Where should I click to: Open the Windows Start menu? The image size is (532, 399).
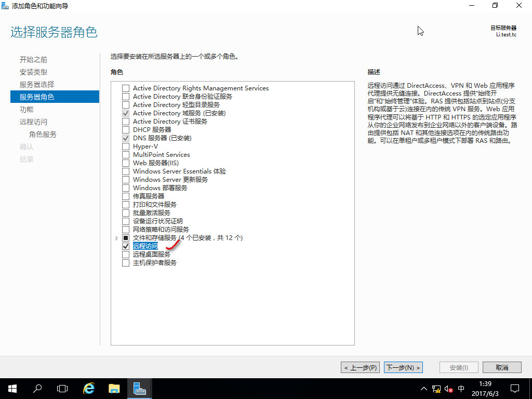pyautogui.click(x=12, y=389)
